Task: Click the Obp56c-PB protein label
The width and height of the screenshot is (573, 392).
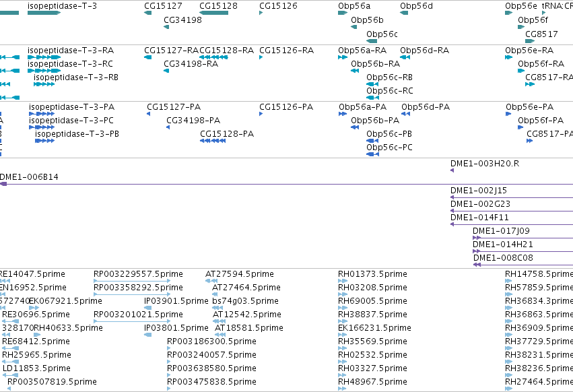Action: pos(389,134)
